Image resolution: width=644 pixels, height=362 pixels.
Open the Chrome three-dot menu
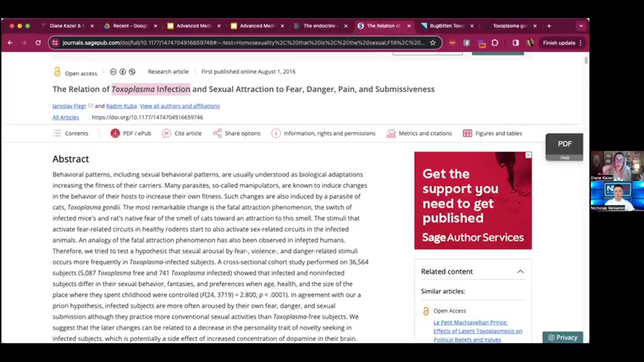coord(580,43)
